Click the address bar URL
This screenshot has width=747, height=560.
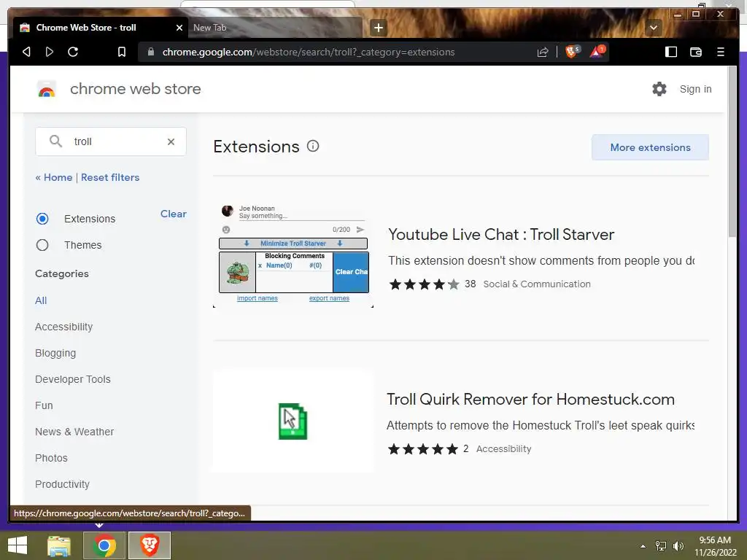(x=309, y=52)
